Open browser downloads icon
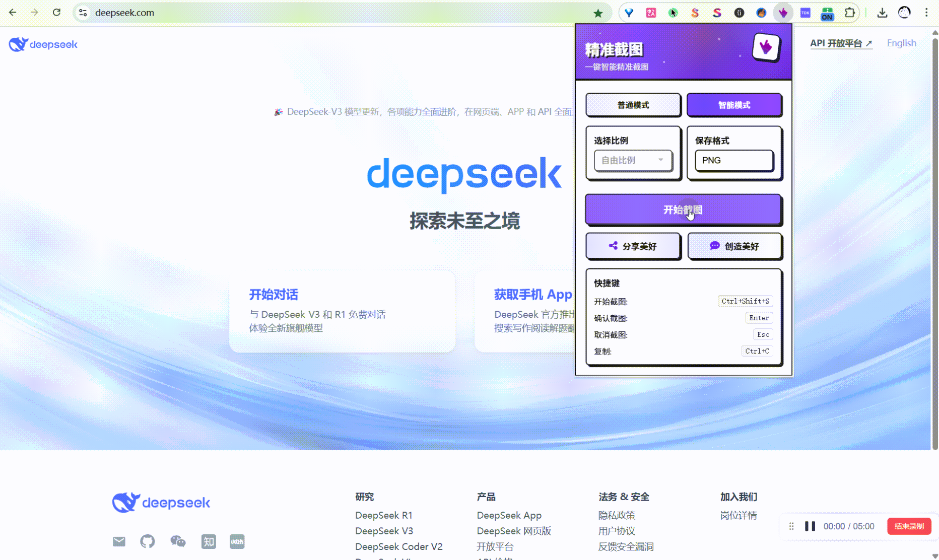This screenshot has height=560, width=939. coord(882,13)
